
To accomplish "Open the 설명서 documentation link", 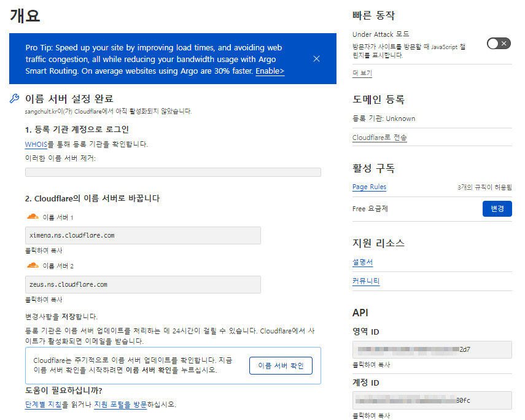I will pos(362,262).
